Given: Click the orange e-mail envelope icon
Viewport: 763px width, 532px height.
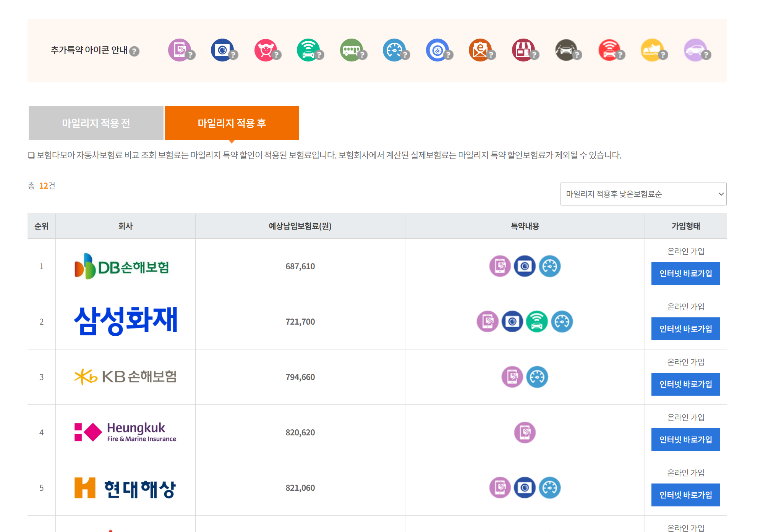Looking at the screenshot, I should tap(480, 50).
